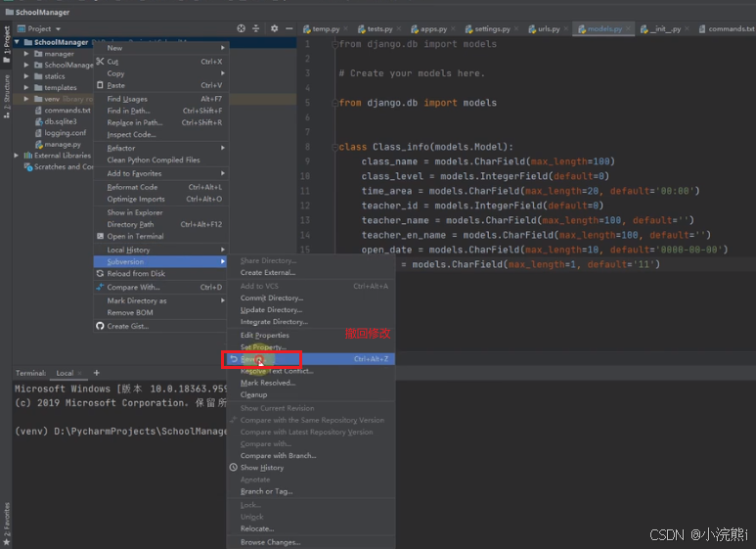
Task: Choose Commit Directory... option
Action: pos(311,297)
